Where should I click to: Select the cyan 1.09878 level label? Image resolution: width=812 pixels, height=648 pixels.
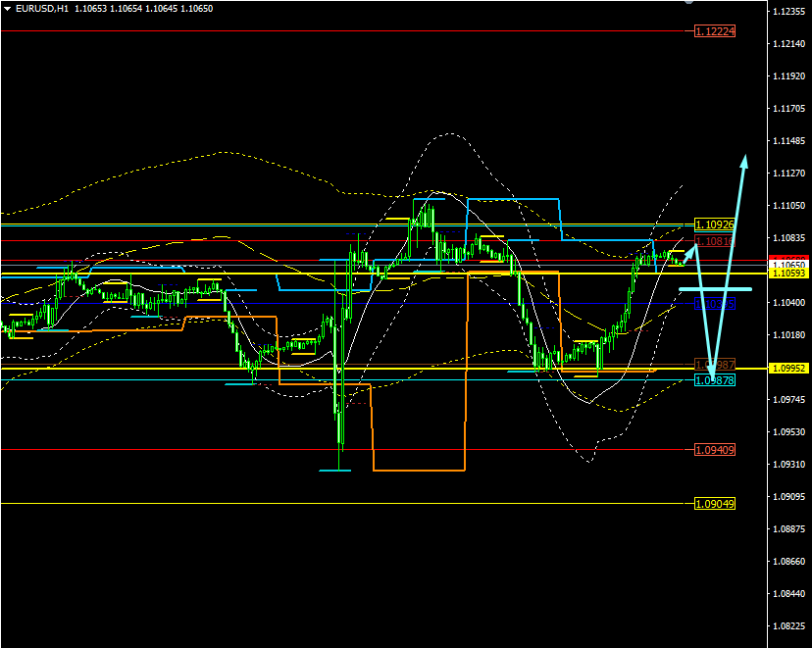click(715, 380)
